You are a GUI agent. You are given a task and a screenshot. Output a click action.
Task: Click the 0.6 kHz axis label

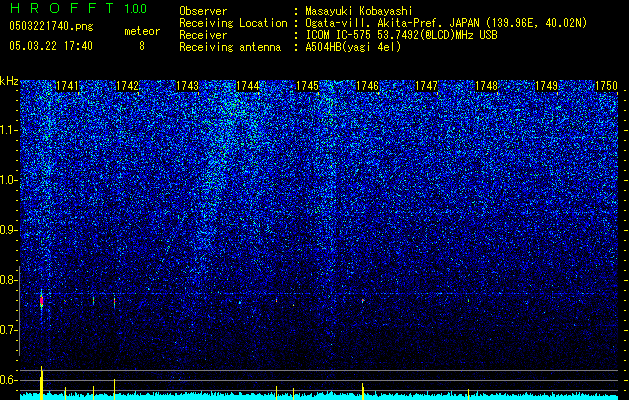click(9, 380)
